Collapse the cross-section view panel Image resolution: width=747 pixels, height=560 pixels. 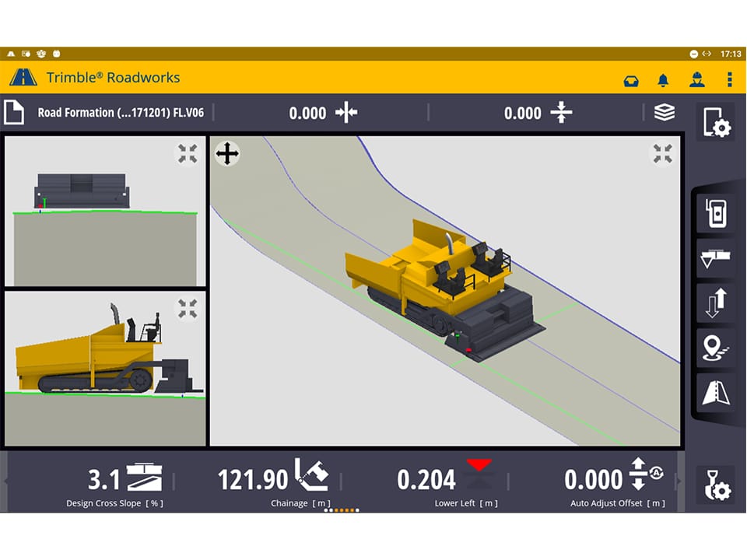(188, 153)
